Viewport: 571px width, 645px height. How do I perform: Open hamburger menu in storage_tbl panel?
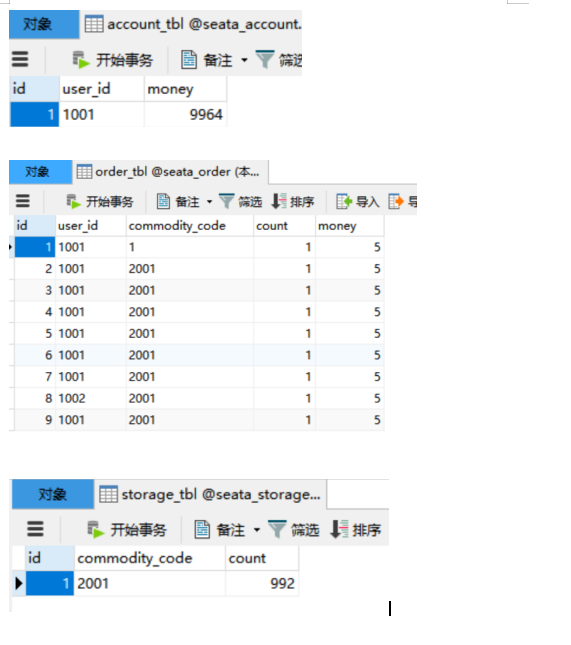(x=35, y=529)
